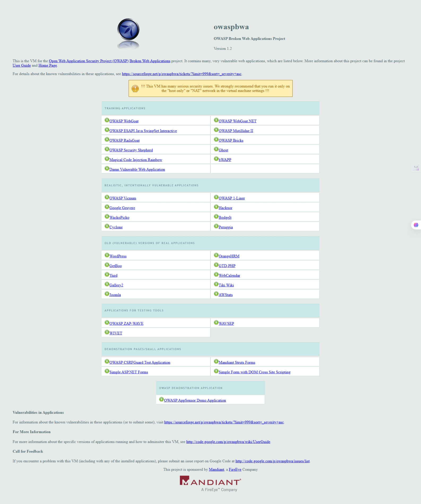This screenshot has width=421, height=504.
Task: Open Simple Form with DOM Cross Site Scripting
Action: (254, 372)
